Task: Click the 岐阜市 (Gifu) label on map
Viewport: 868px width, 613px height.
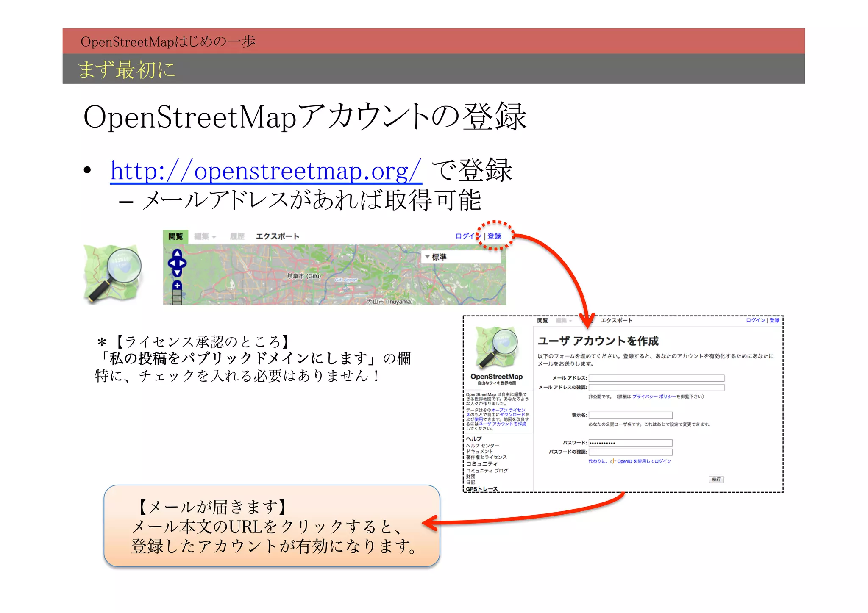Action: coord(304,276)
